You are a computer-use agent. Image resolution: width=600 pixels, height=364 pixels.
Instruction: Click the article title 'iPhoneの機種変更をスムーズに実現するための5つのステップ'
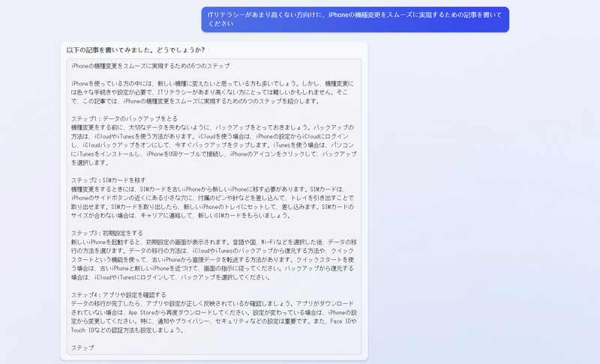pyautogui.click(x=151, y=66)
